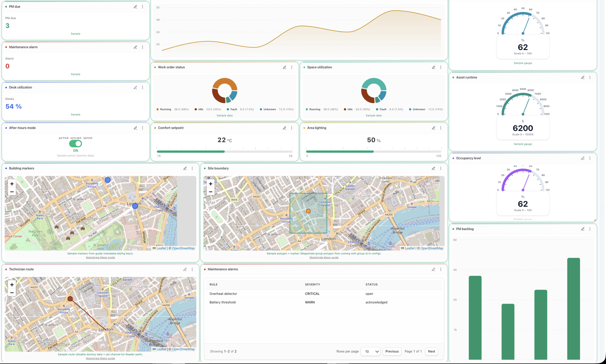Screen dimensions: 606x364
Task: Edit the Desk utilization widget
Action: pyautogui.click(x=135, y=88)
